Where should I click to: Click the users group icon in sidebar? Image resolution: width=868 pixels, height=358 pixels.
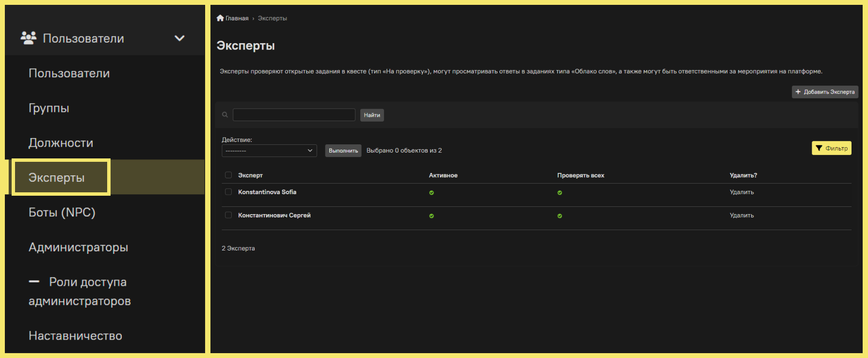point(29,38)
